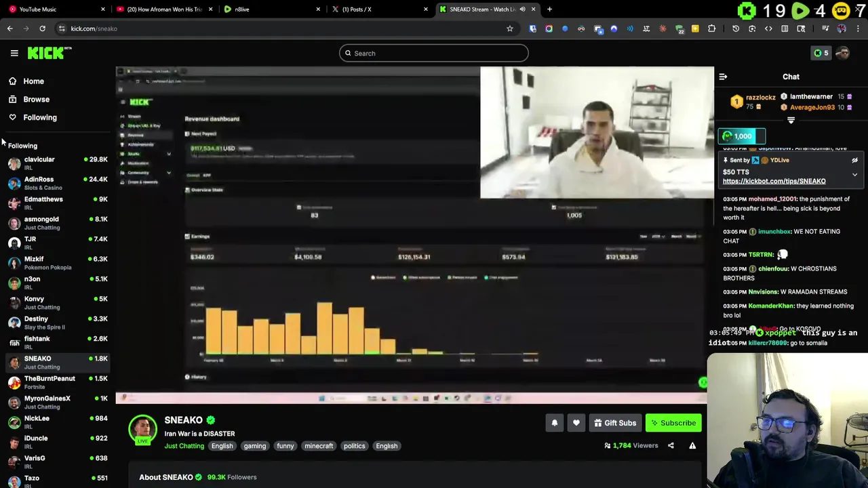Click the green Subscribe button

[673, 423]
